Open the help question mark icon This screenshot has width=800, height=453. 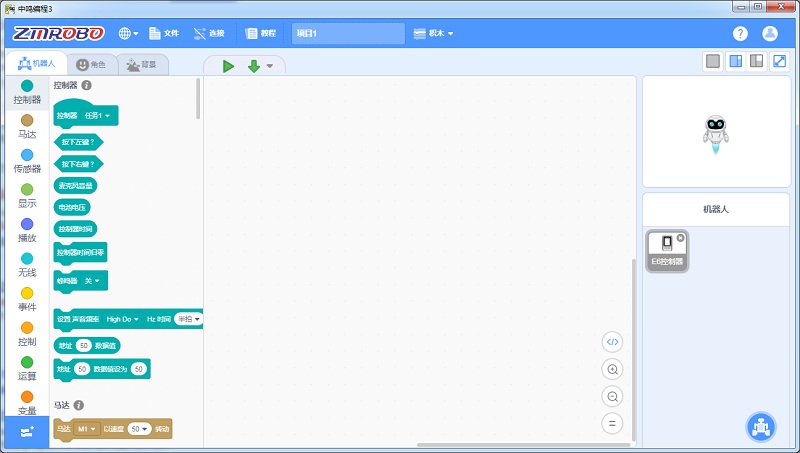tap(740, 34)
